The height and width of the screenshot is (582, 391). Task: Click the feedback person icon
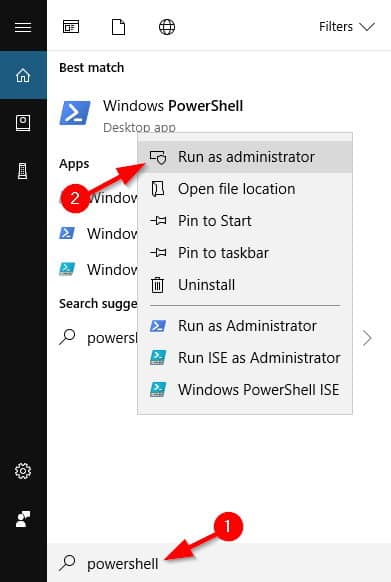(x=23, y=519)
